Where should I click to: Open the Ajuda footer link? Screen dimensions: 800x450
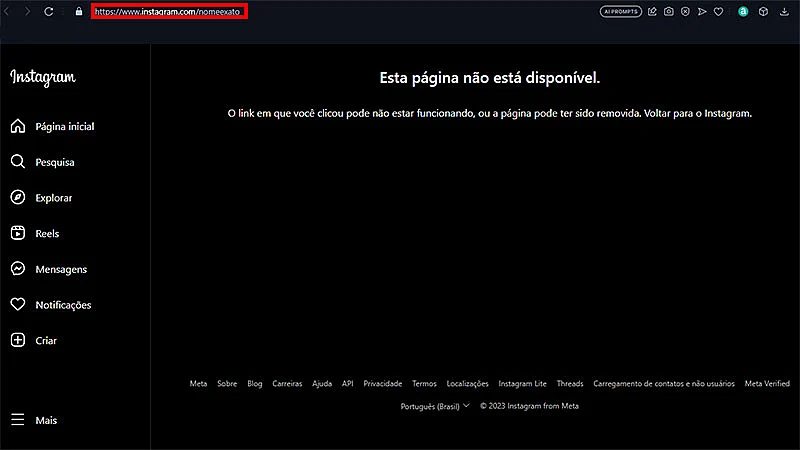[322, 383]
